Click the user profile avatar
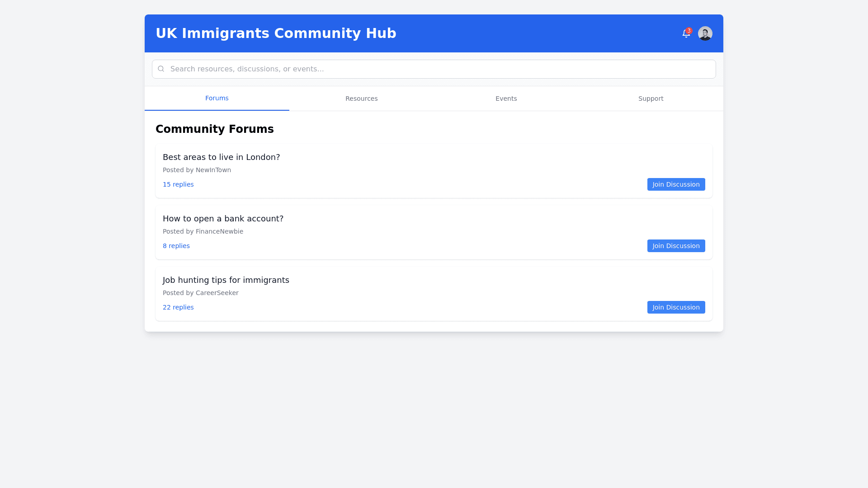 point(705,33)
